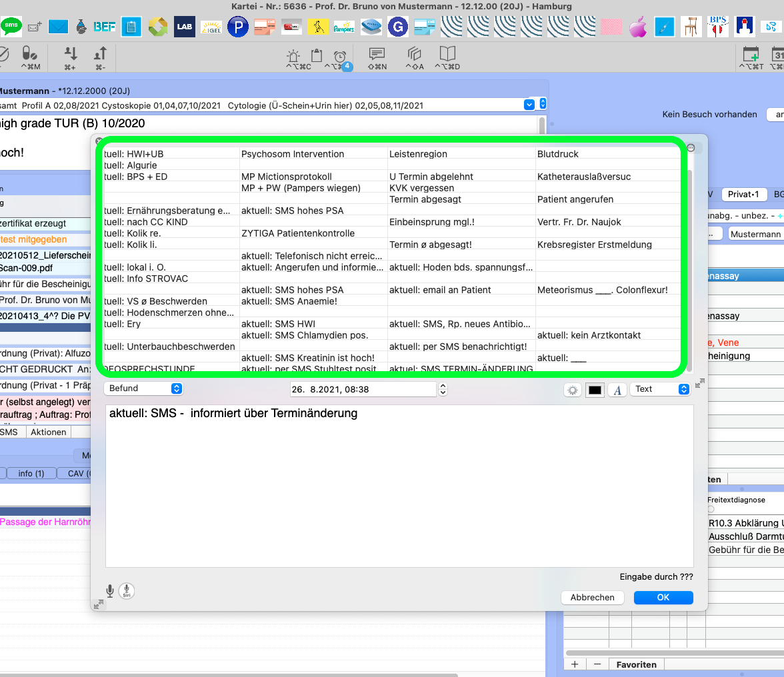Click the envelope with plus icon
This screenshot has width=784, height=677.
(x=35, y=27)
